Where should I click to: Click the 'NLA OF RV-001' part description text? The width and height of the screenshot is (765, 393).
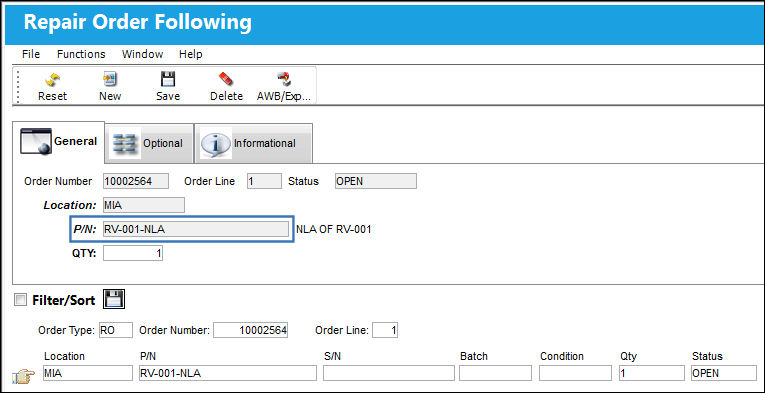point(334,229)
